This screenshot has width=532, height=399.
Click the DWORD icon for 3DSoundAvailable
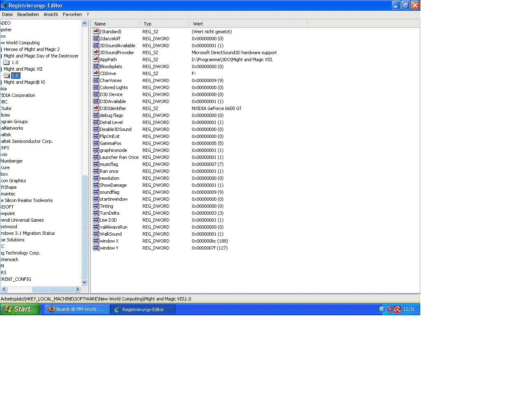tap(96, 45)
